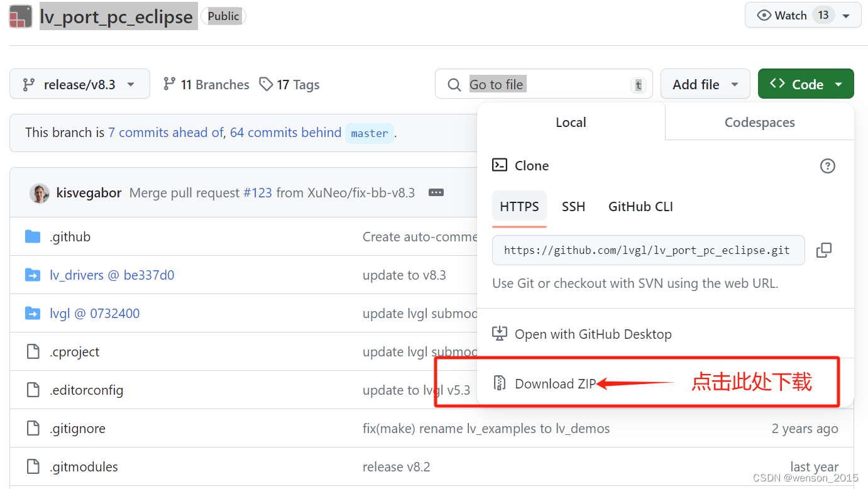
Task: Open the .editorconfig file
Action: (86, 390)
